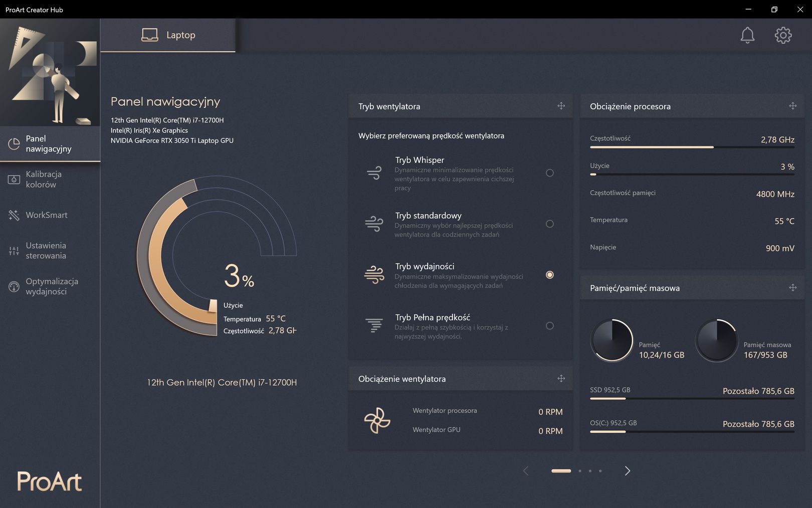Click the SSD 952,5 GB storage bar
The image size is (812, 508).
pos(692,399)
